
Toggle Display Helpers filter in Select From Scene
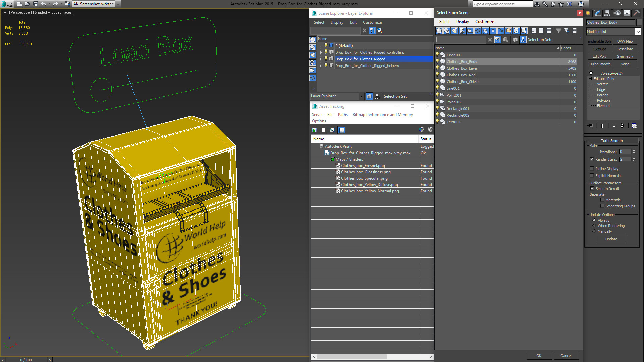[x=470, y=31]
